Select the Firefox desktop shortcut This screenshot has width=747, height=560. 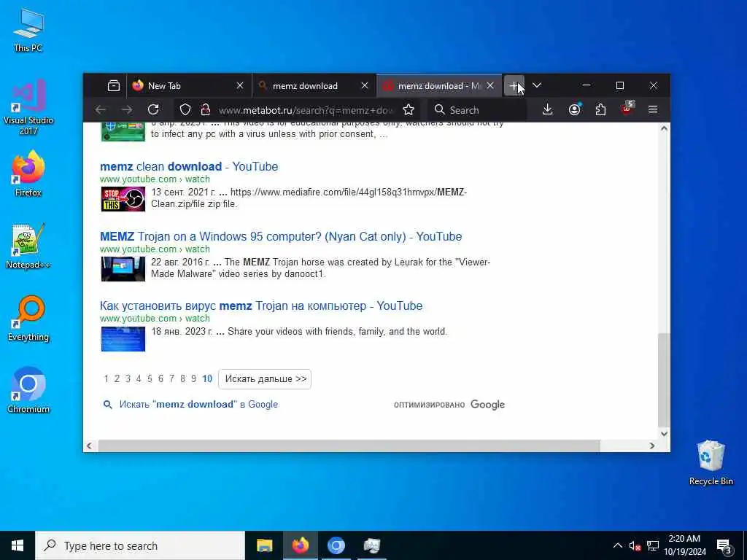pyautogui.click(x=28, y=174)
